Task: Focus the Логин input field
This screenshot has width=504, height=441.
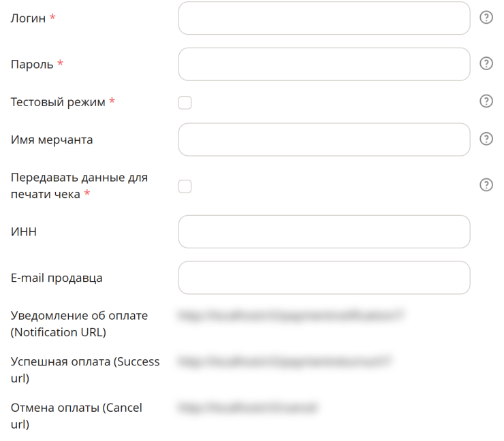Action: coord(324,18)
